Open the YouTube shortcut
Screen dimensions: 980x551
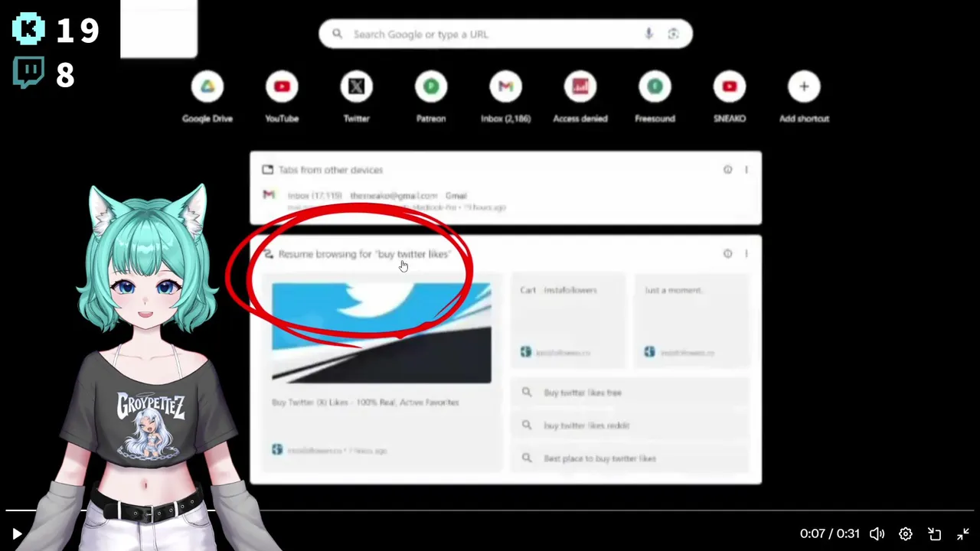pyautogui.click(x=282, y=97)
